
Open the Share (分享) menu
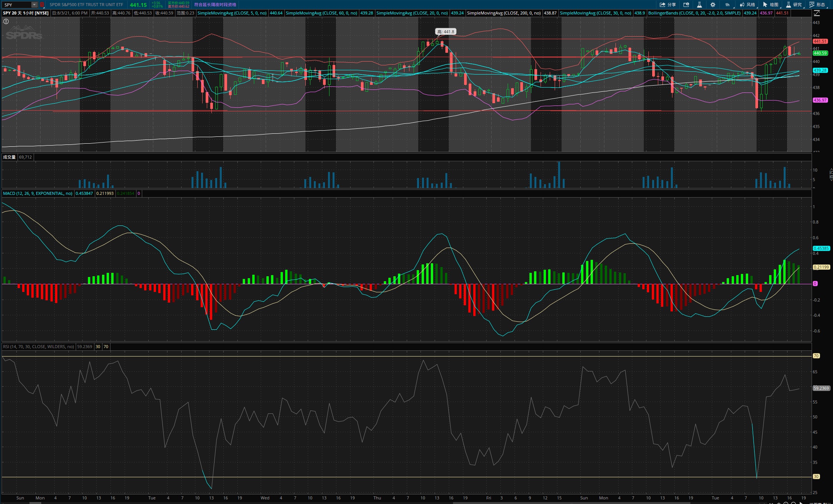(667, 5)
